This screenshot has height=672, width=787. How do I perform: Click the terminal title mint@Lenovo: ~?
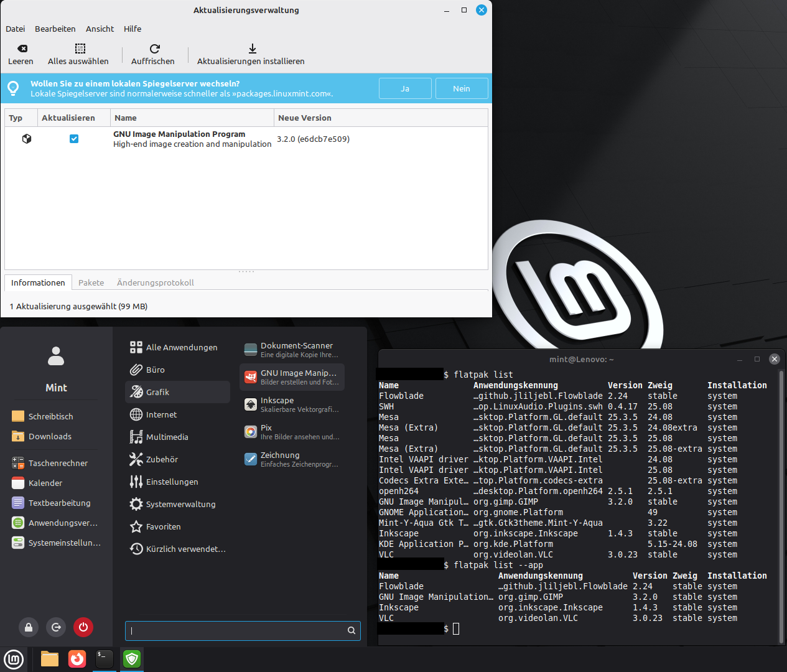pos(581,359)
